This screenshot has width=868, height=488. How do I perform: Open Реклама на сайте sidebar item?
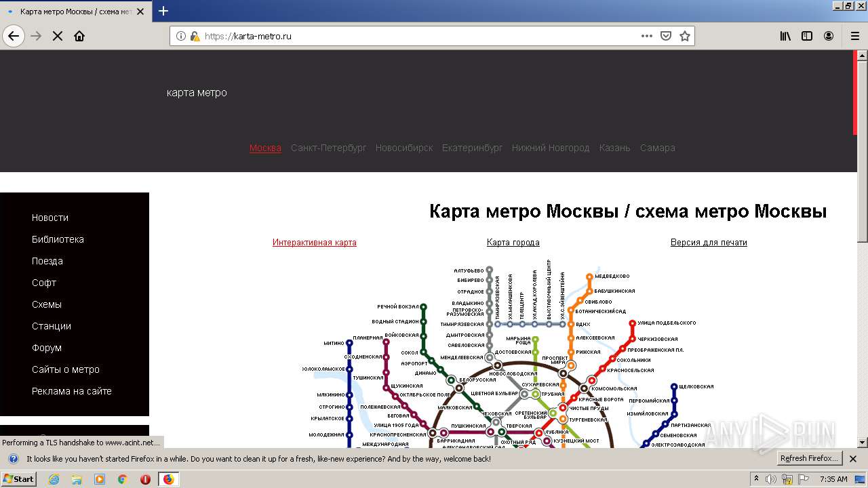72,391
